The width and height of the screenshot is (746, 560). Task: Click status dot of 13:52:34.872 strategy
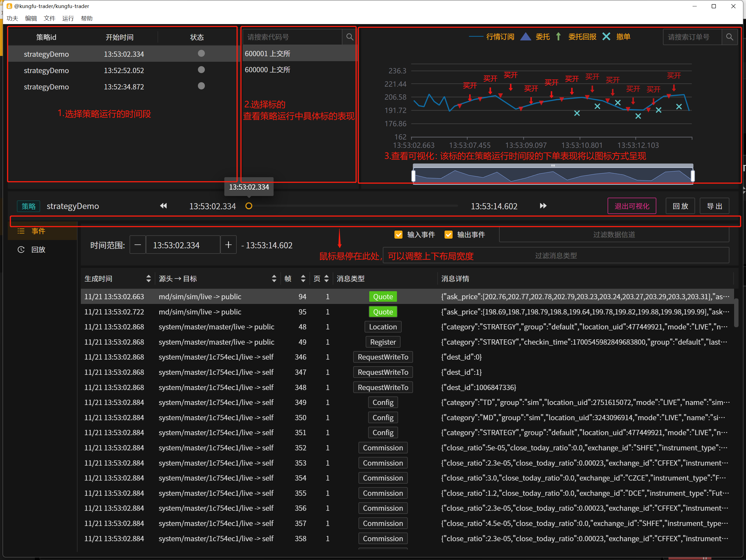(x=201, y=86)
